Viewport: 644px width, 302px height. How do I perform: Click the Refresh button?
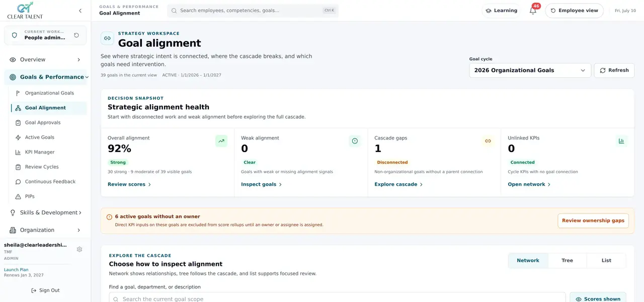pyautogui.click(x=614, y=70)
